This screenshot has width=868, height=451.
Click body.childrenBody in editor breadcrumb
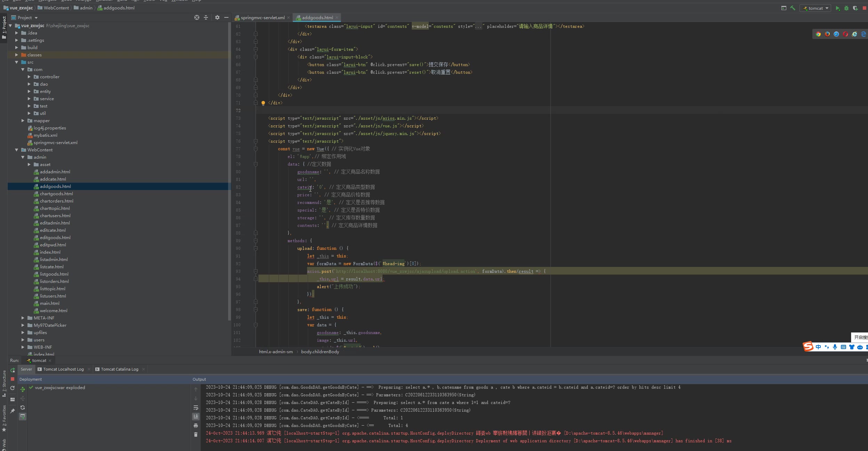coord(320,351)
